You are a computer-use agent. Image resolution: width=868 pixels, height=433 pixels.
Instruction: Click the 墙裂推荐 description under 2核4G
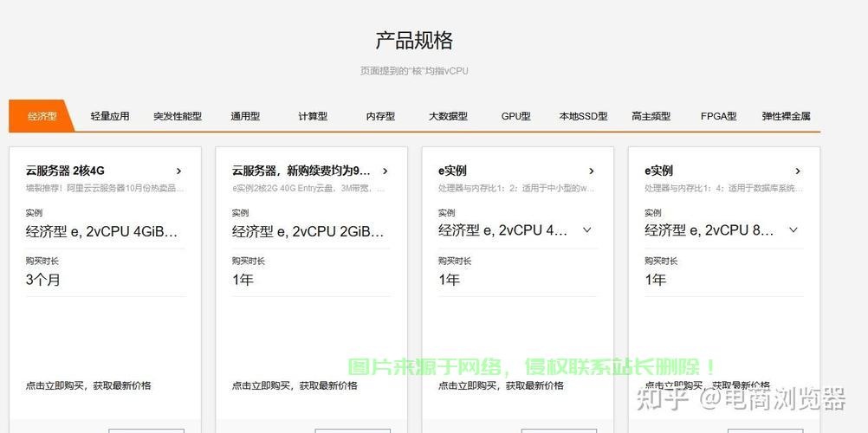coord(105,188)
